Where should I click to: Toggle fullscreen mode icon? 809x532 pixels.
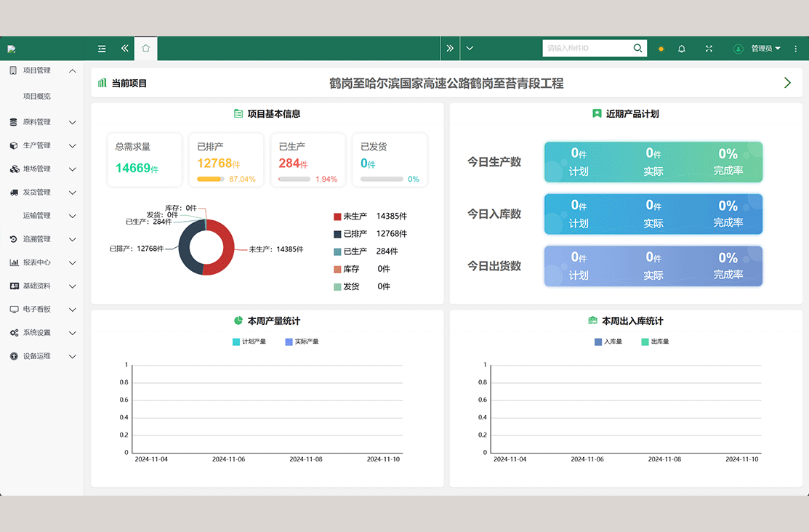click(709, 49)
